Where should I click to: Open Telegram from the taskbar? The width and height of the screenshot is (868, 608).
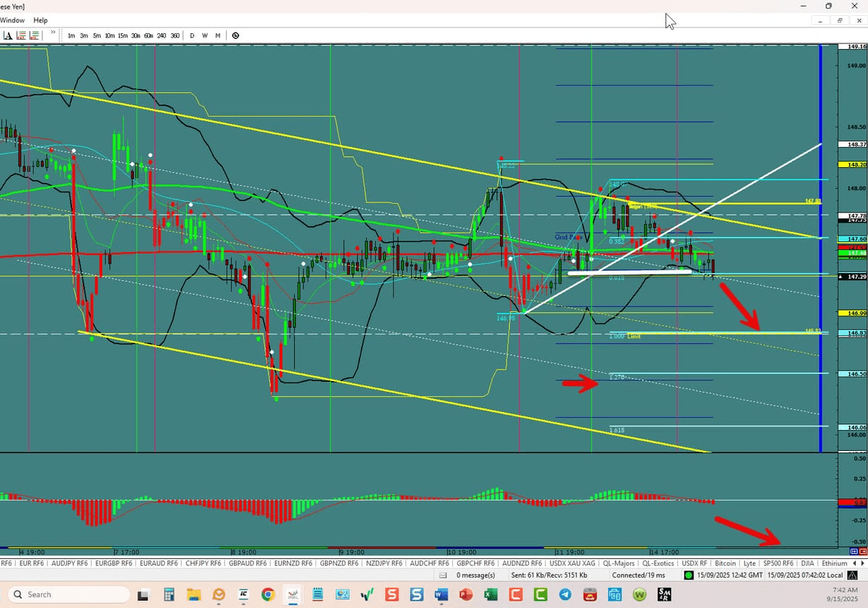pos(565,594)
